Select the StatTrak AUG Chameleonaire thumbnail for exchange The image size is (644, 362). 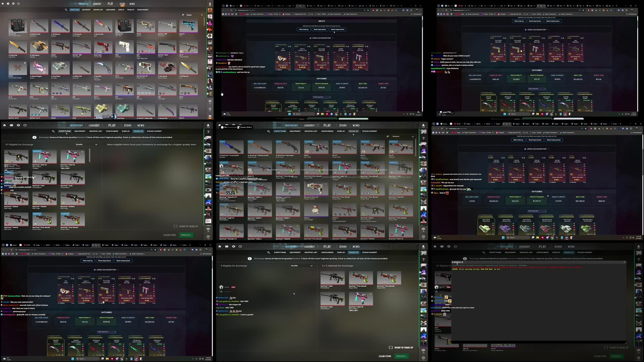click(x=332, y=279)
